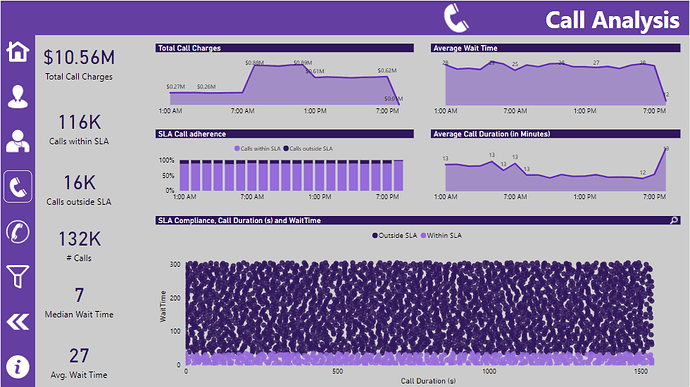Screen dimensions: 690x387
Task: Click the Total Call Charges chart title
Action: click(x=190, y=48)
